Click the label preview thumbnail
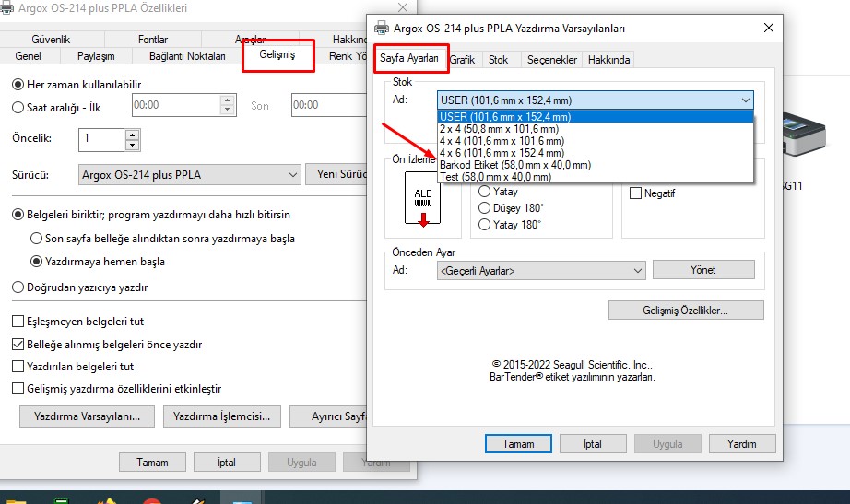Image resolution: width=850 pixels, height=504 pixels. click(423, 199)
